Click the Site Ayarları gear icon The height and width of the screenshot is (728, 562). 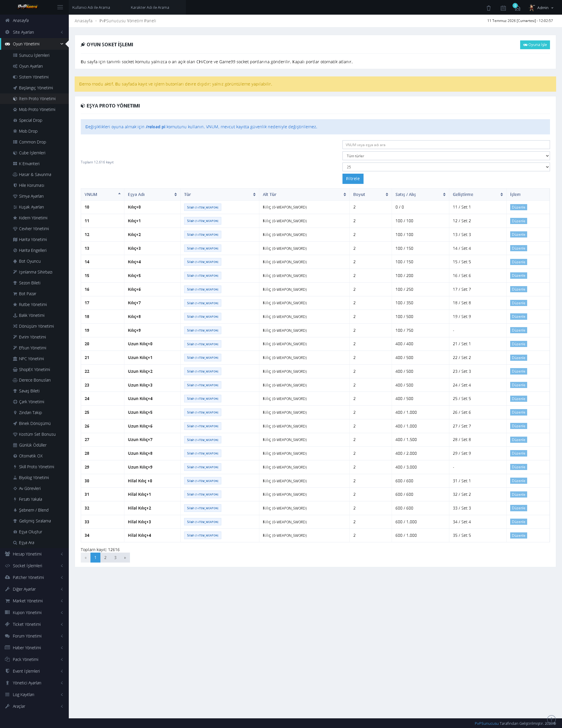tap(7, 32)
